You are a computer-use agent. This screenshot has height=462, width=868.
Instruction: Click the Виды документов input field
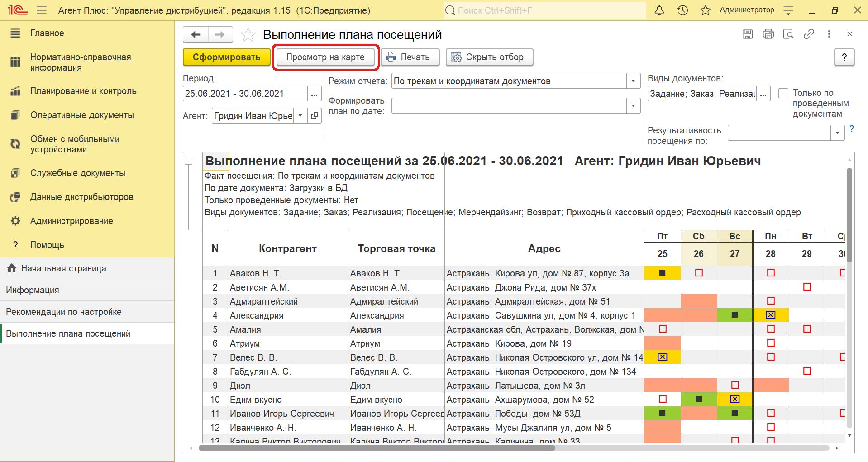click(702, 94)
